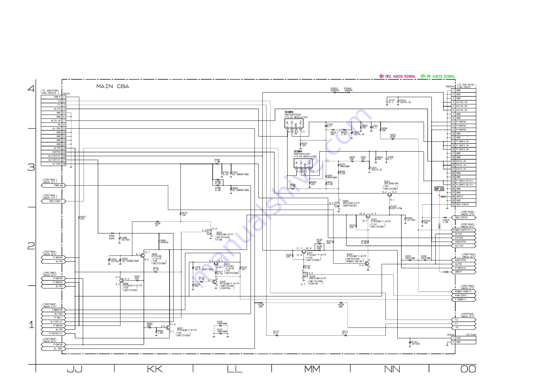Click the 'TIMER+5V' signal connector

tap(53, 310)
